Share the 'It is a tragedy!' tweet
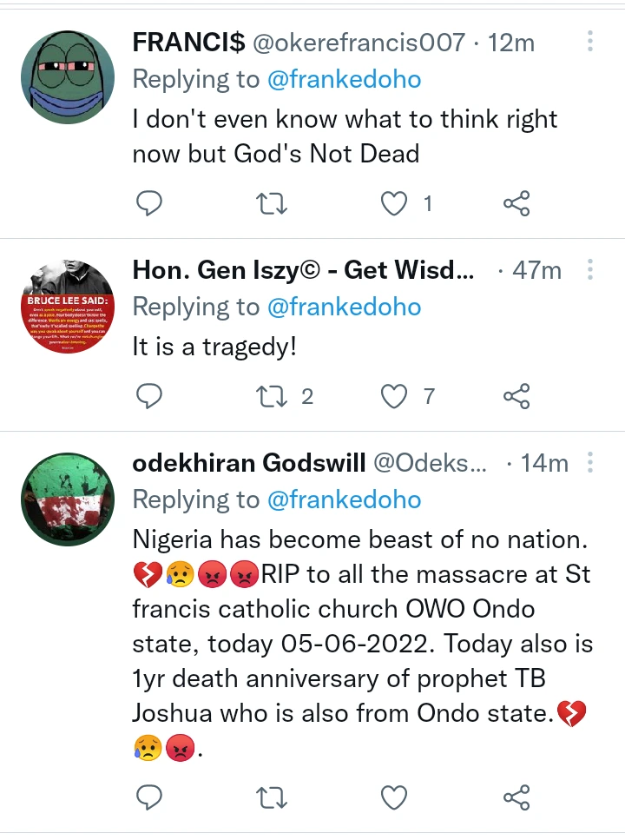The width and height of the screenshot is (625, 840). [516, 397]
